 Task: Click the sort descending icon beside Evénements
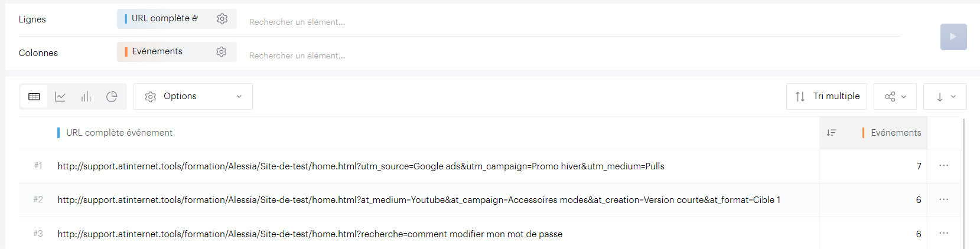point(832,133)
